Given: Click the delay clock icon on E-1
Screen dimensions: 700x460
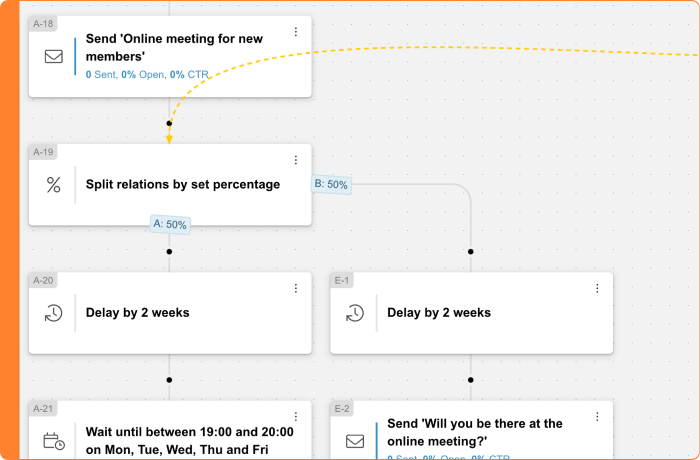Looking at the screenshot, I should click(355, 313).
